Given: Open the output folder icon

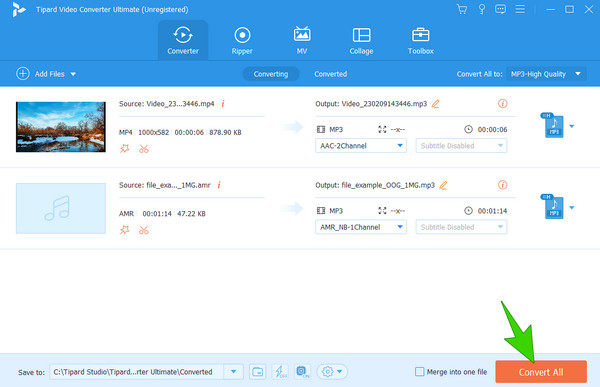Looking at the screenshot, I should click(x=258, y=372).
